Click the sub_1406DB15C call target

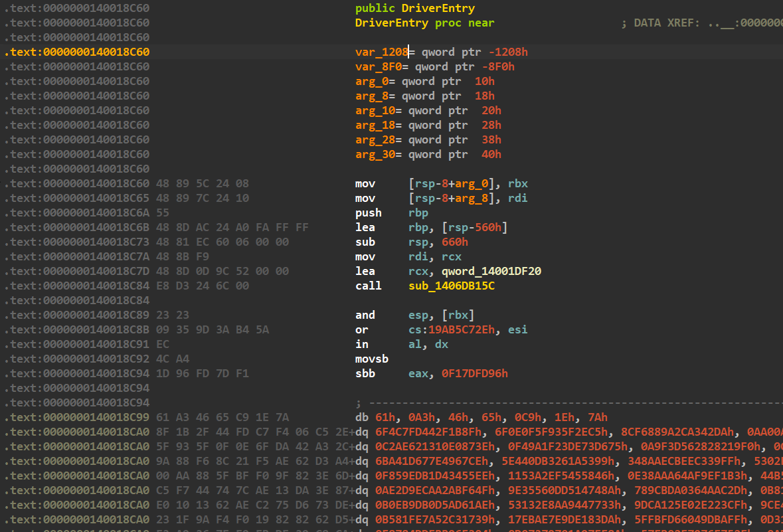pyautogui.click(x=452, y=286)
